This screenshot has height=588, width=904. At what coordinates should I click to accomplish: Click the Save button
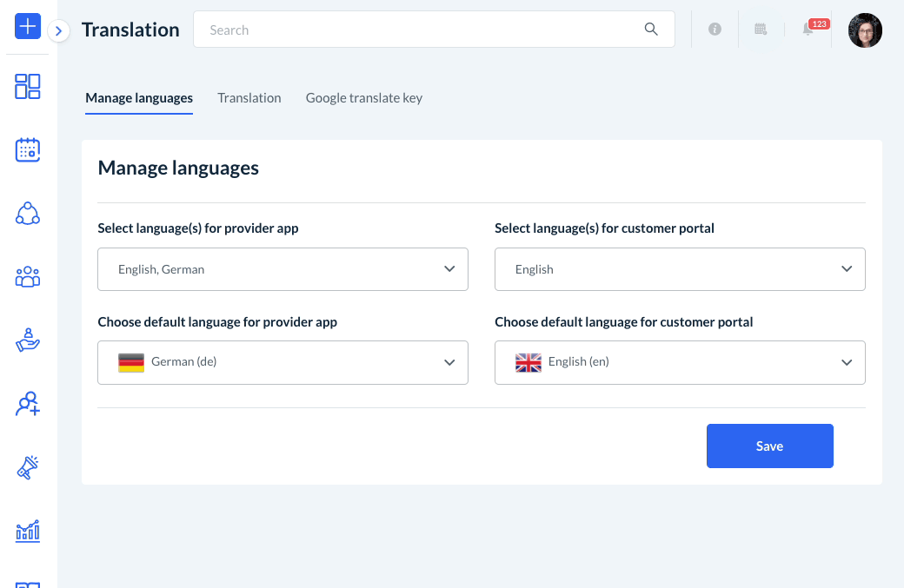tap(769, 446)
